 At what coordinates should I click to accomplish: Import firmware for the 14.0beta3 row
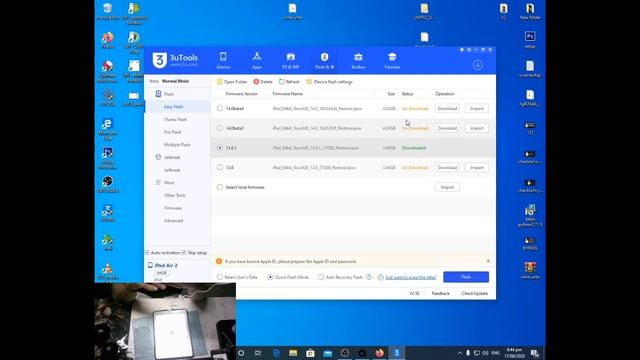(477, 128)
